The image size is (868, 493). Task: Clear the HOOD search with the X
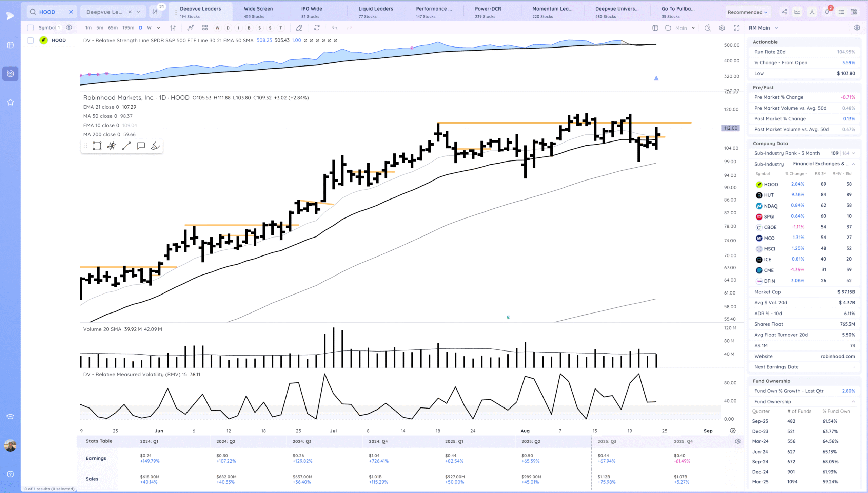pyautogui.click(x=71, y=12)
